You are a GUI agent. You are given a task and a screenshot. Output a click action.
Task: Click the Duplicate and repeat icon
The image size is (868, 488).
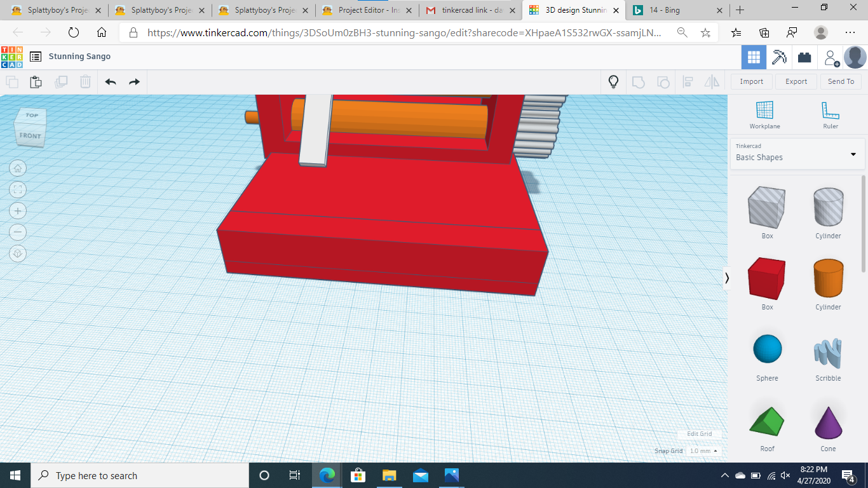(x=61, y=81)
